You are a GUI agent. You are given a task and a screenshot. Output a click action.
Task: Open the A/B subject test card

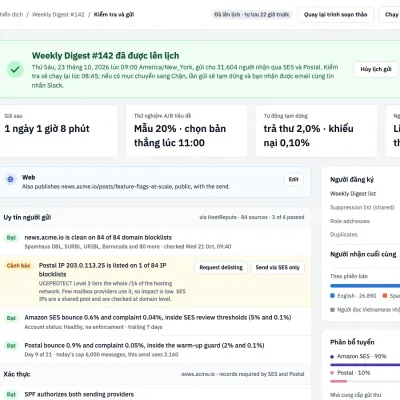click(x=186, y=131)
